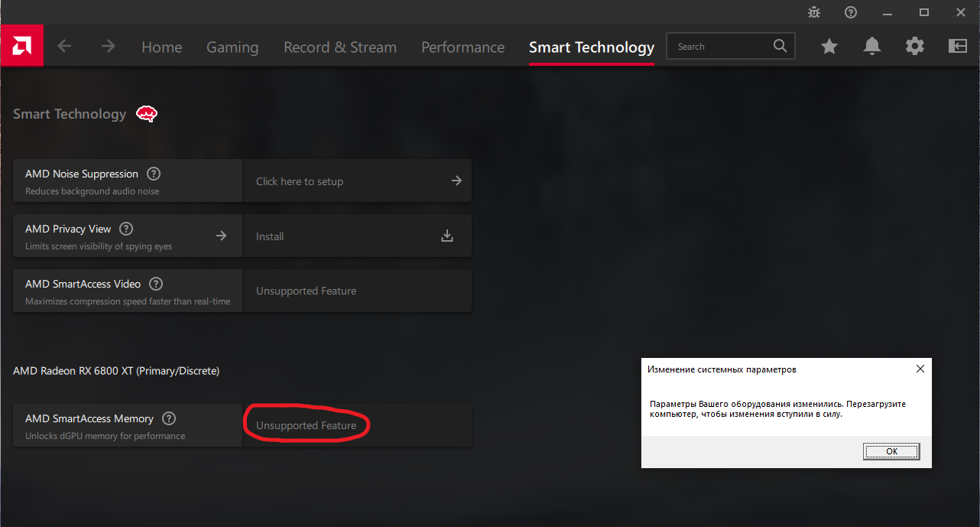980x527 pixels.
Task: Select the AMD SmartAccess Memory label
Action: [x=89, y=418]
